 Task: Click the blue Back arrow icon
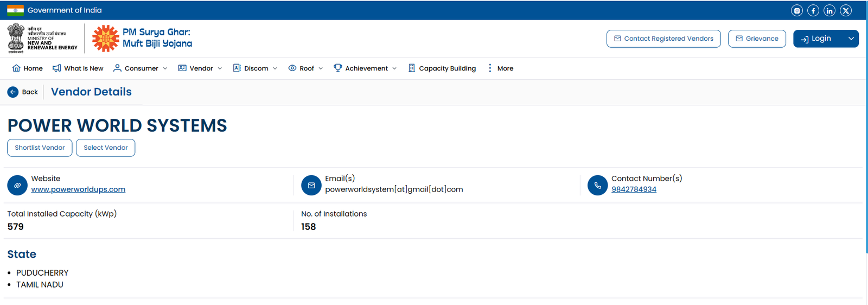click(x=13, y=92)
